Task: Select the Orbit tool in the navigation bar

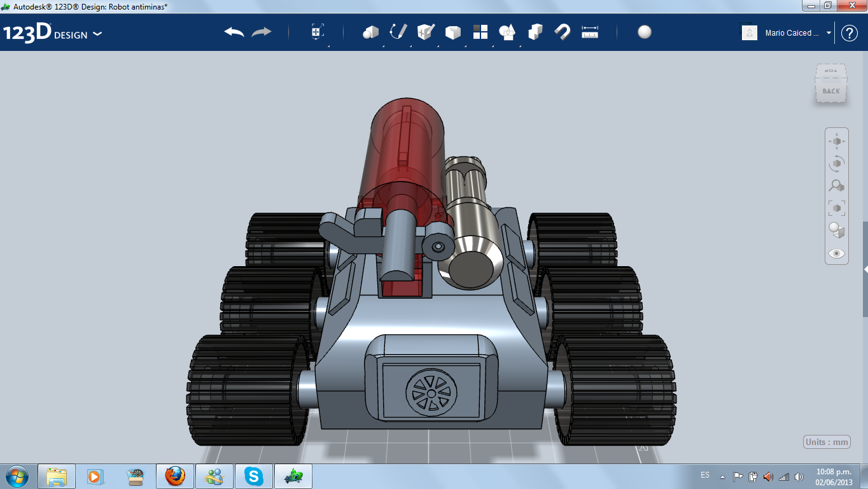Action: coord(837,164)
